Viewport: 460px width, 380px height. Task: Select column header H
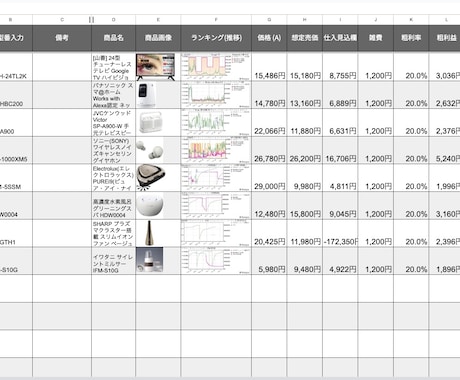pos(305,20)
